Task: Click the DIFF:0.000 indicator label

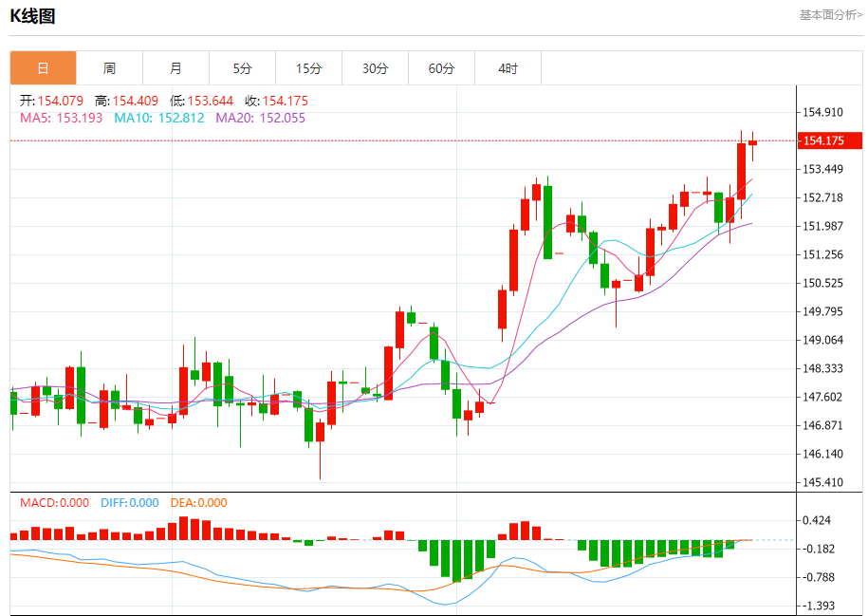Action: coord(129,503)
